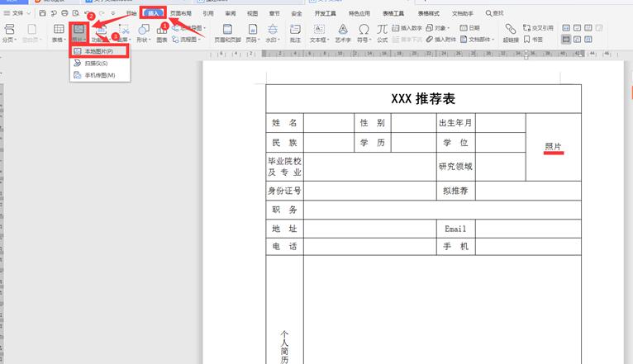Screen dimensions: 633x364
Task: Click the 日期 date icon
Action: tap(464, 28)
